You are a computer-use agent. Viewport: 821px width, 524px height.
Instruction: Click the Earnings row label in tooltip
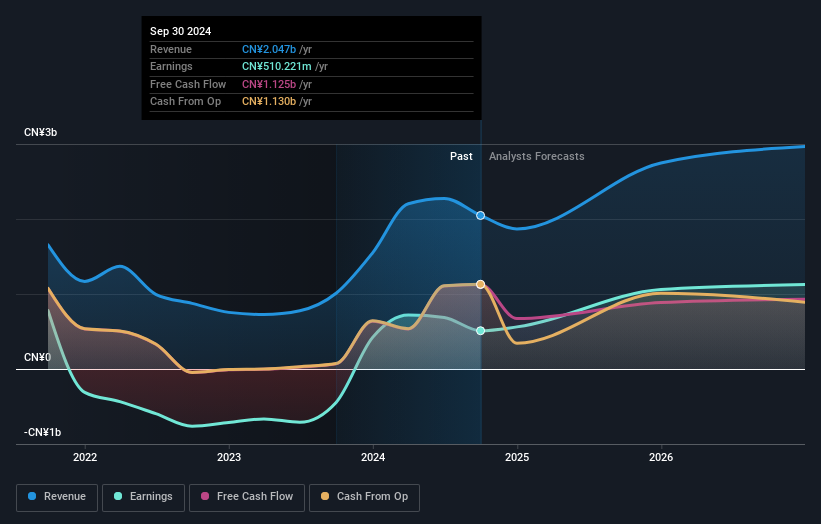171,66
